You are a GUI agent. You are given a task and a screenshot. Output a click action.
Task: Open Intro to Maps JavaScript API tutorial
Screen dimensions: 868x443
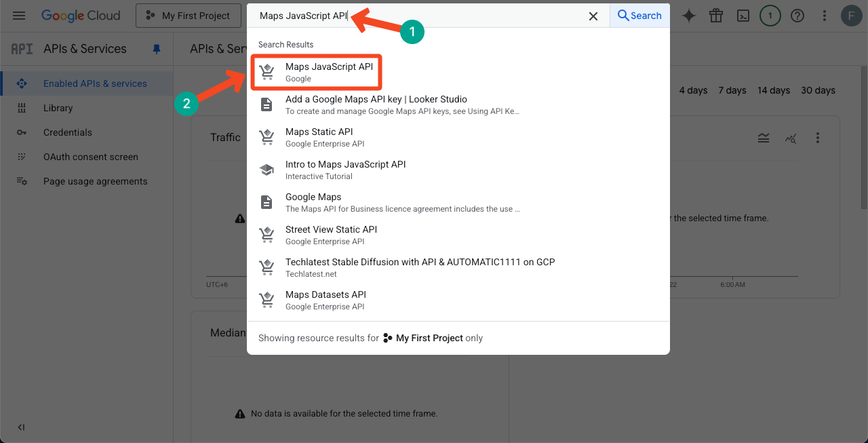(458, 170)
